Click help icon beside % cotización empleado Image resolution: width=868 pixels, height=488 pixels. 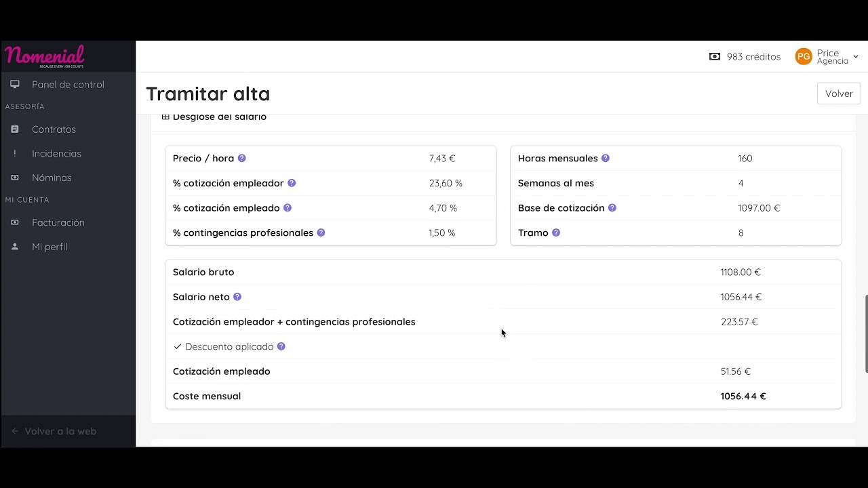coord(288,208)
